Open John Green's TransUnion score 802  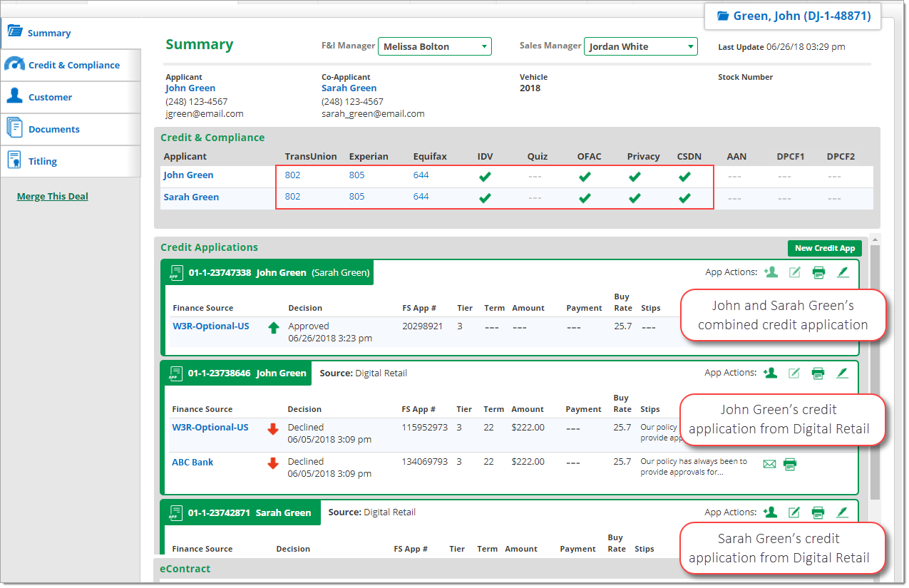click(x=292, y=175)
